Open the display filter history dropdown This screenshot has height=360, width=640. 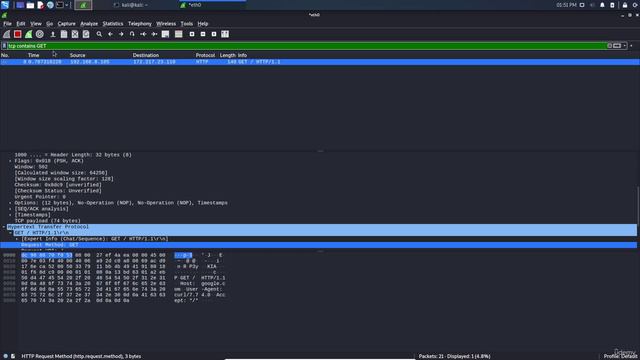coord(624,46)
